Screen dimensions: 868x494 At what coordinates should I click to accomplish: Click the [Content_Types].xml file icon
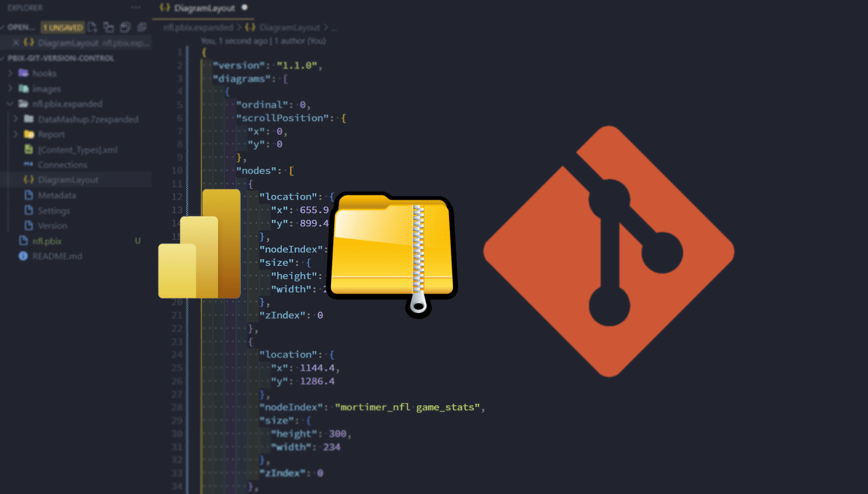(29, 149)
